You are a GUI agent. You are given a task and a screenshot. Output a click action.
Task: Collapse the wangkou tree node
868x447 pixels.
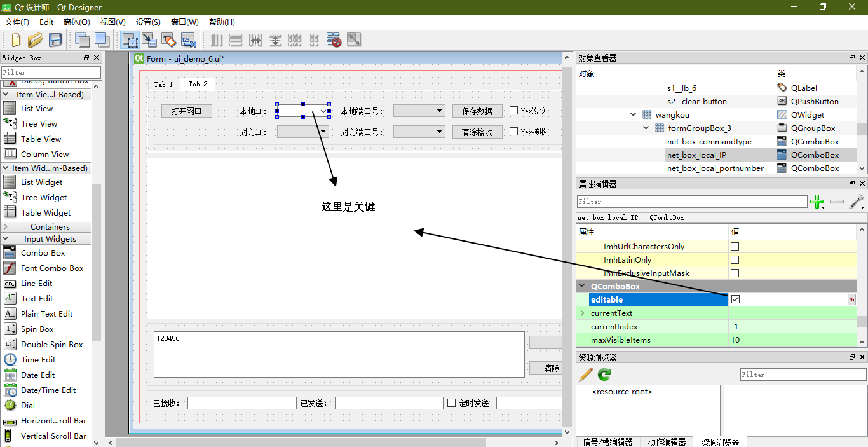(x=634, y=115)
